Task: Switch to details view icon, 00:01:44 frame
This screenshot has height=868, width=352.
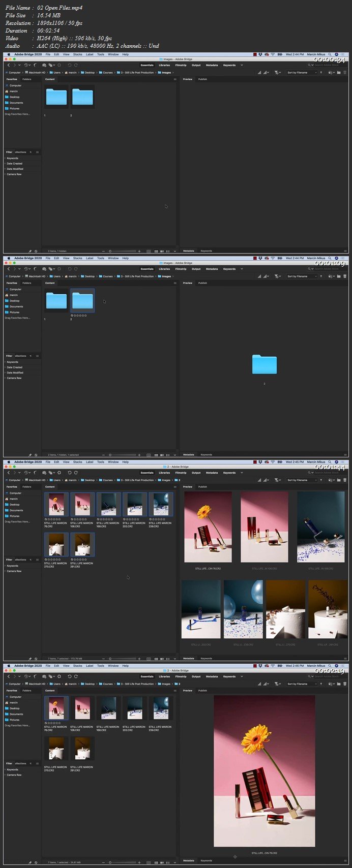Action: click(x=162, y=659)
